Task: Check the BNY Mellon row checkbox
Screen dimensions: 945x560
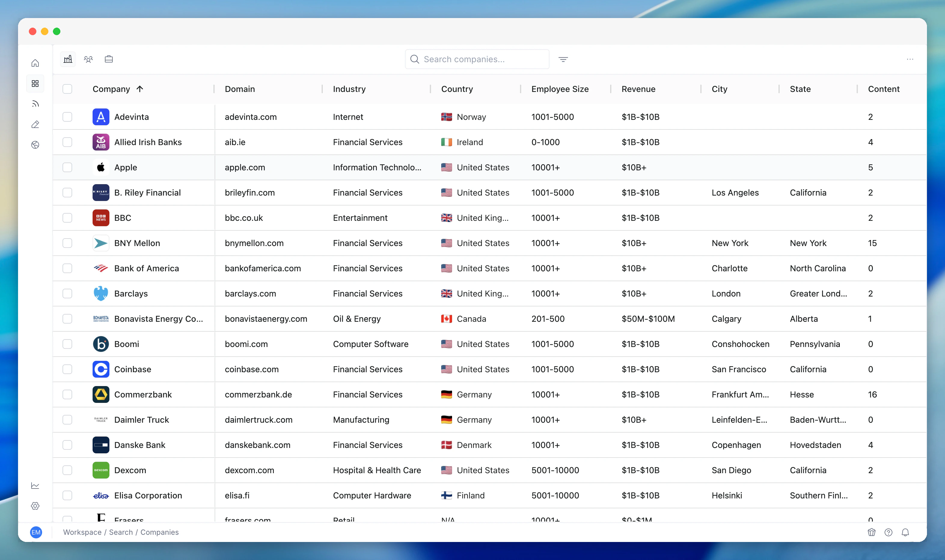Action: pos(67,243)
